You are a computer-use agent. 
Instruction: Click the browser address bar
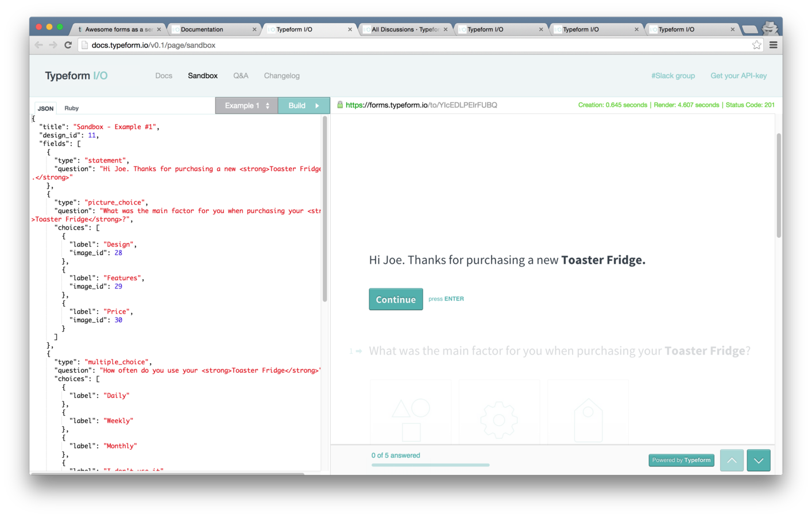tap(419, 45)
